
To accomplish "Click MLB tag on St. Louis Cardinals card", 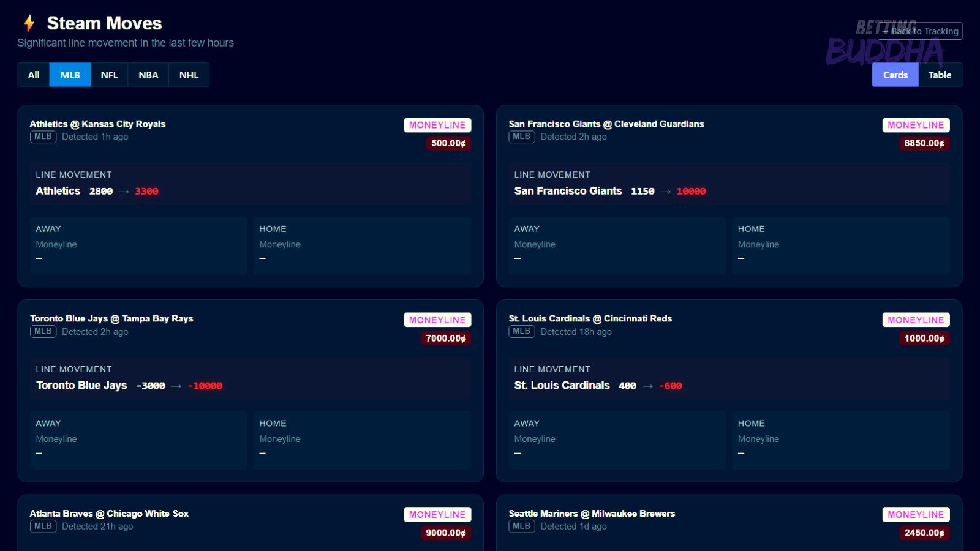I will [522, 331].
